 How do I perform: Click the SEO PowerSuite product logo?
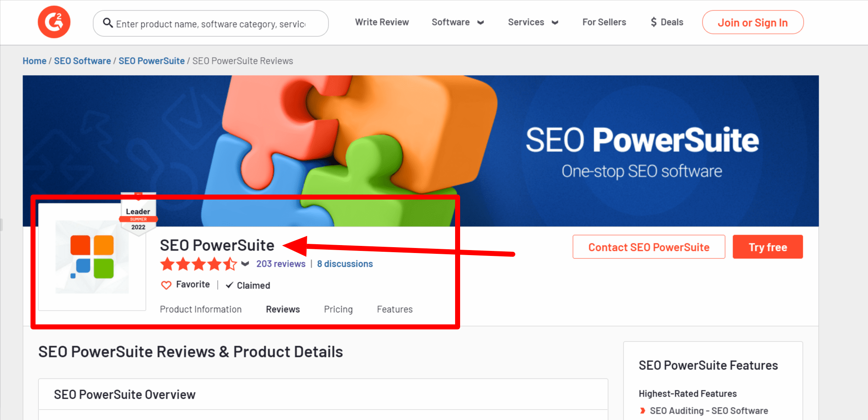92,256
